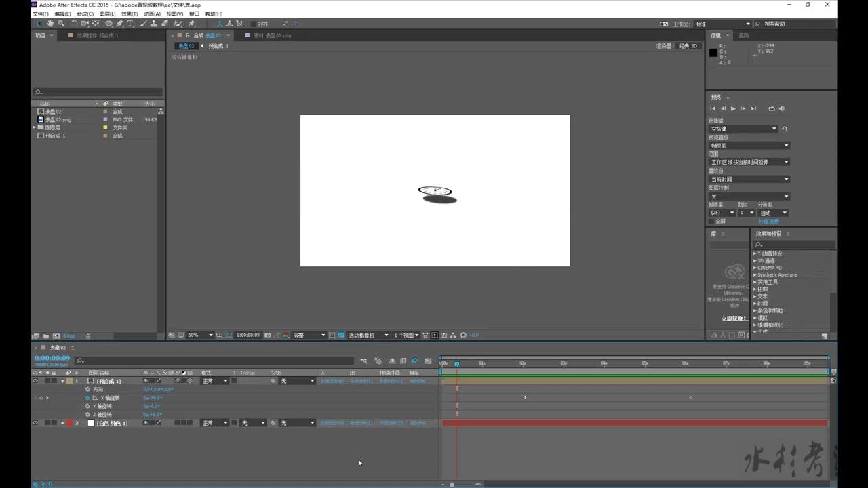Viewport: 868px width, 488px height.
Task: Delete selected item trash icon in Project panel
Action: tap(87, 336)
